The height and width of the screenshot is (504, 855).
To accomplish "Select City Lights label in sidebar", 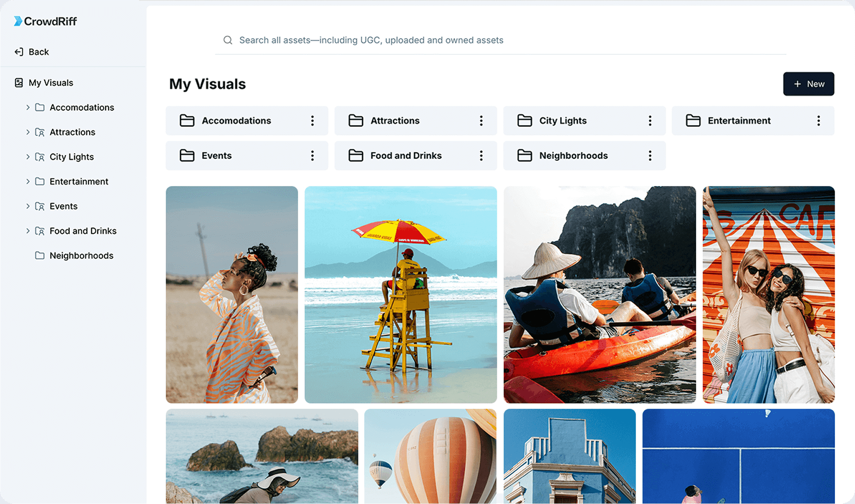I will [72, 157].
